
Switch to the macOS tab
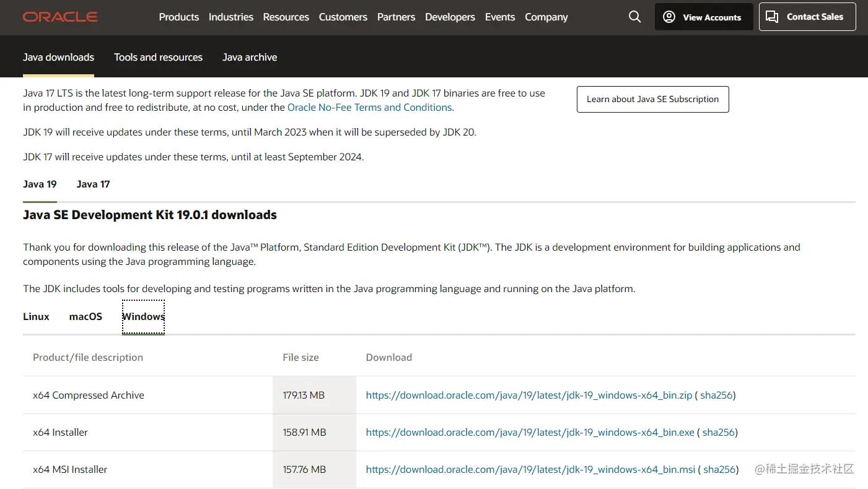tap(85, 316)
